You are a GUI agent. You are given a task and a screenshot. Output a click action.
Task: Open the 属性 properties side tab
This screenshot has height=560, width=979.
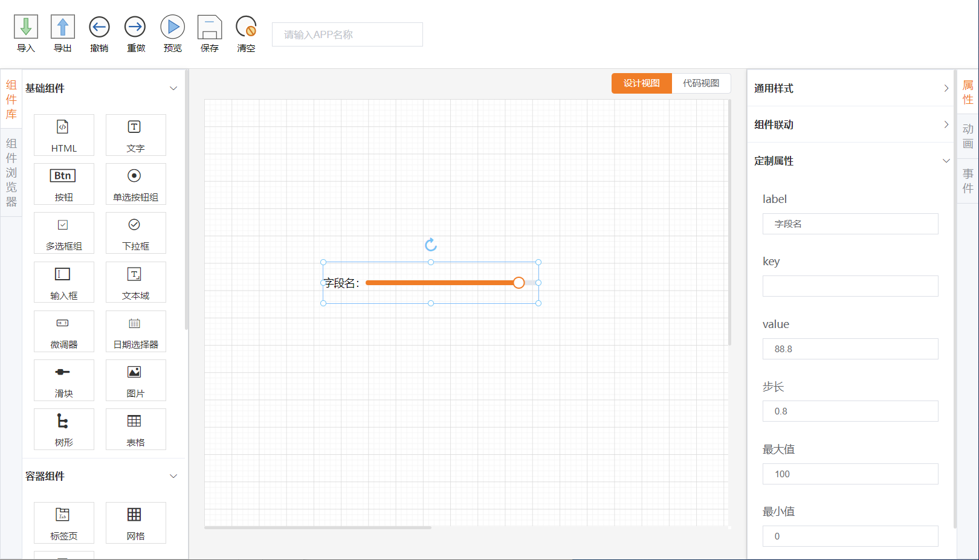click(x=968, y=92)
